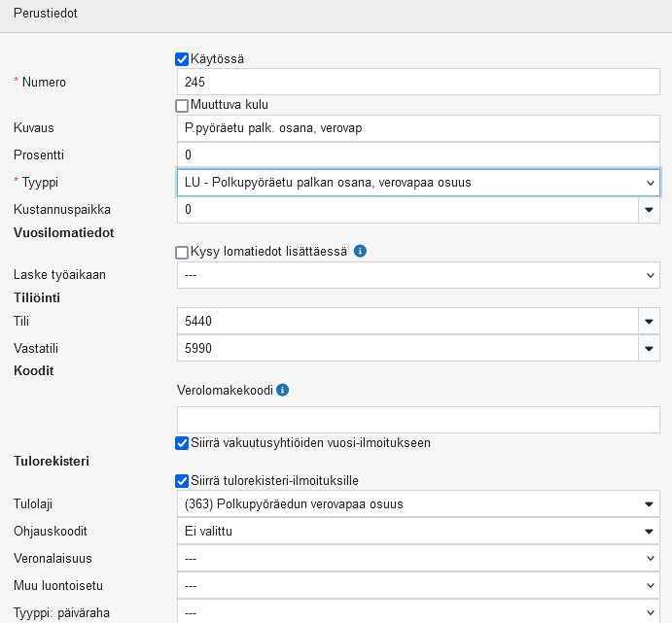
Task: Expand Ohjauskoodit dropdown showing Ei valittu
Action: (418, 532)
